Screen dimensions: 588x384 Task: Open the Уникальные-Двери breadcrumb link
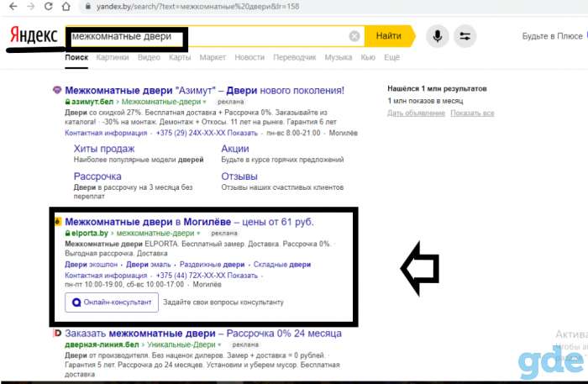coord(181,345)
